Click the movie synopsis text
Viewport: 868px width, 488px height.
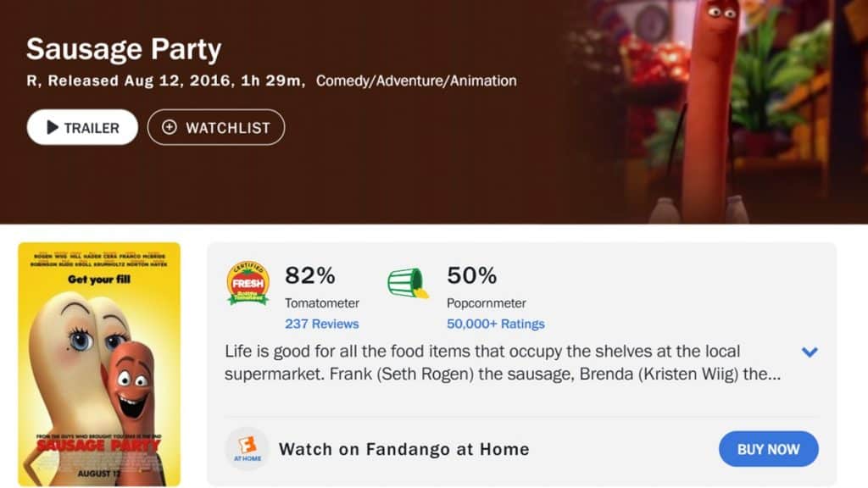coord(503,363)
